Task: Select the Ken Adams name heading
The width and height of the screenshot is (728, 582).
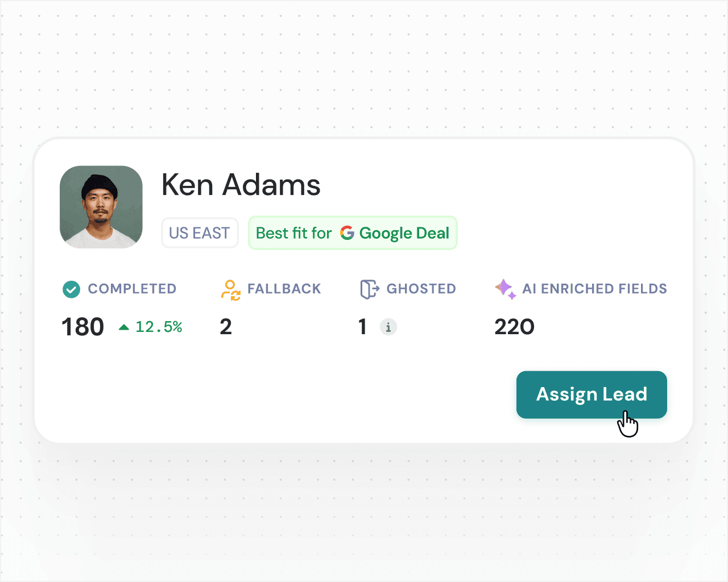Action: [241, 185]
